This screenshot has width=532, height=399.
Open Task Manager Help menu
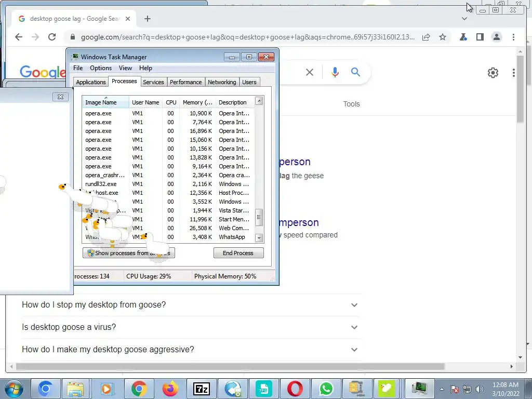click(145, 68)
